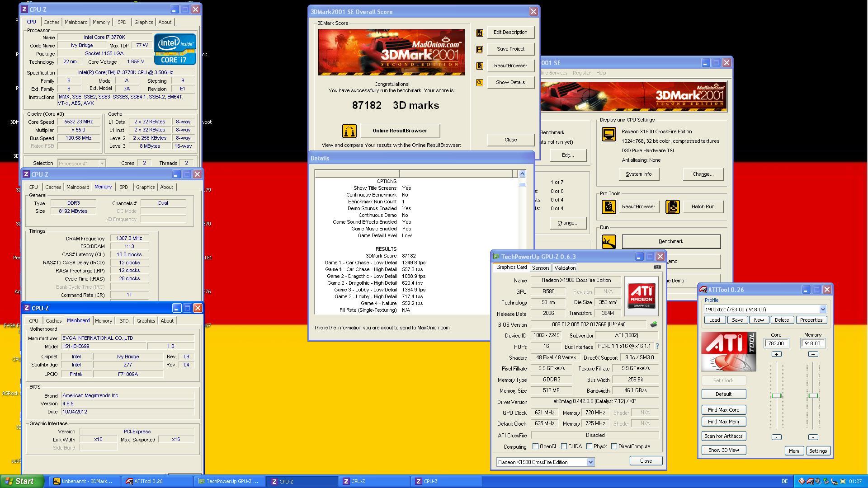Image resolution: width=868 pixels, height=488 pixels.
Task: Click the ATITool logo image
Action: point(729,352)
